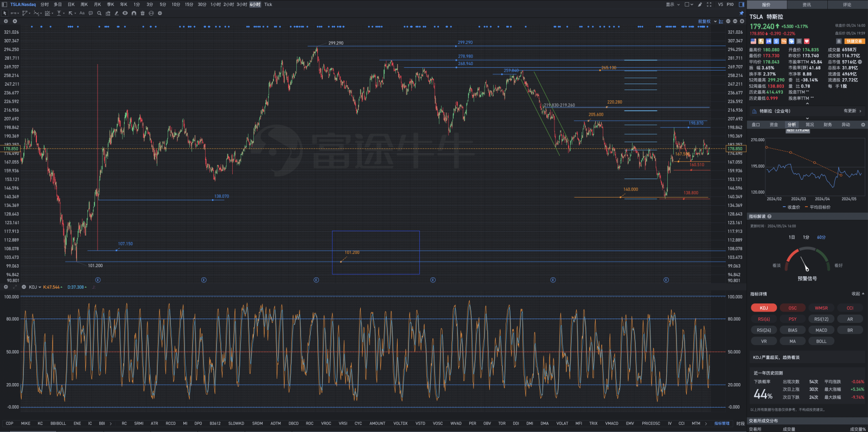This screenshot has height=432, width=868.
Task: Switch to 资金 capital tab
Action: click(774, 125)
